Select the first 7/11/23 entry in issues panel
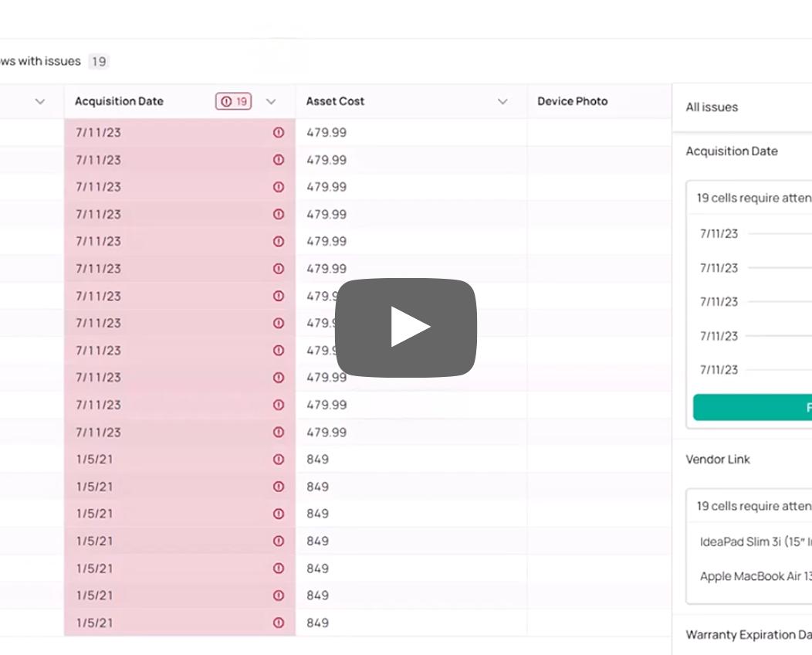The height and width of the screenshot is (655, 812). click(719, 234)
